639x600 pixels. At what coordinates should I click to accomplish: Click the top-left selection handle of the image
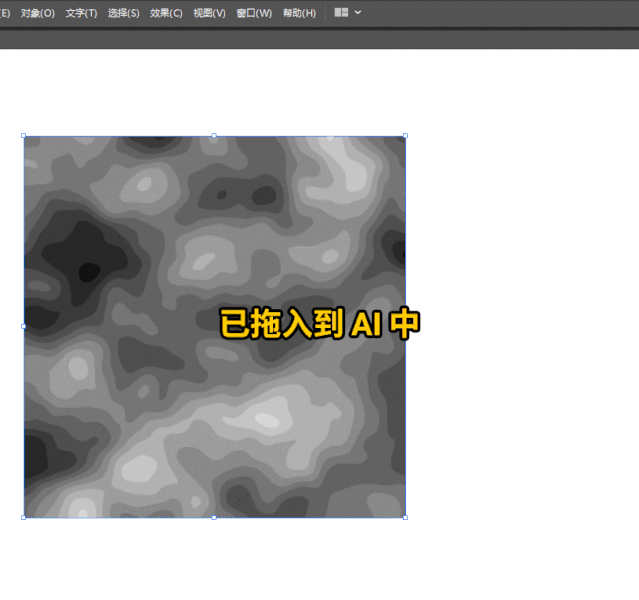pos(24,136)
